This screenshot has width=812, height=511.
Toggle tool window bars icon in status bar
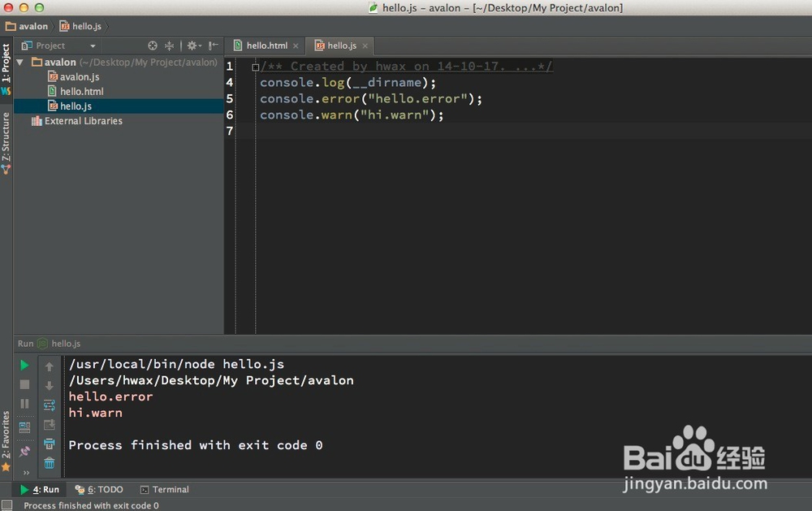[x=6, y=505]
